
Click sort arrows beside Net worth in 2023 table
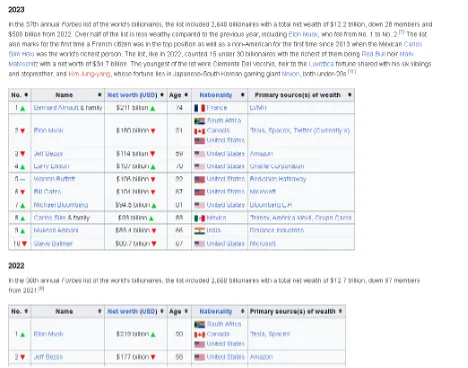(x=162, y=95)
